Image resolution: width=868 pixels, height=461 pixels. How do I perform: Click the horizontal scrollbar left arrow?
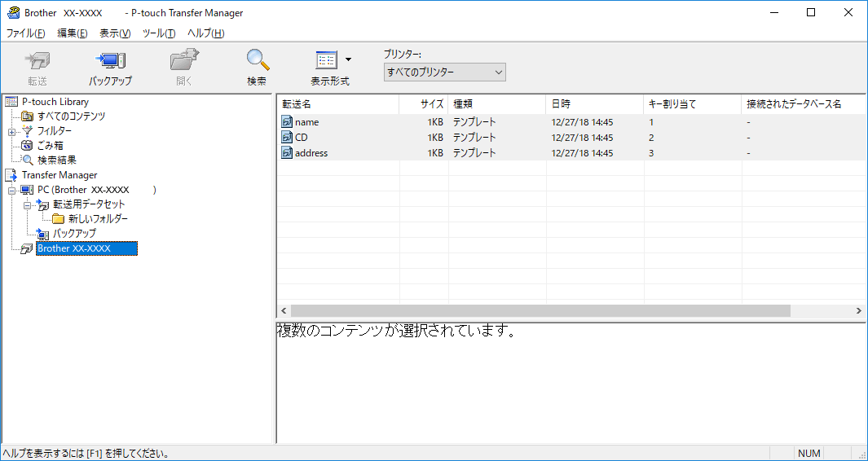[284, 311]
